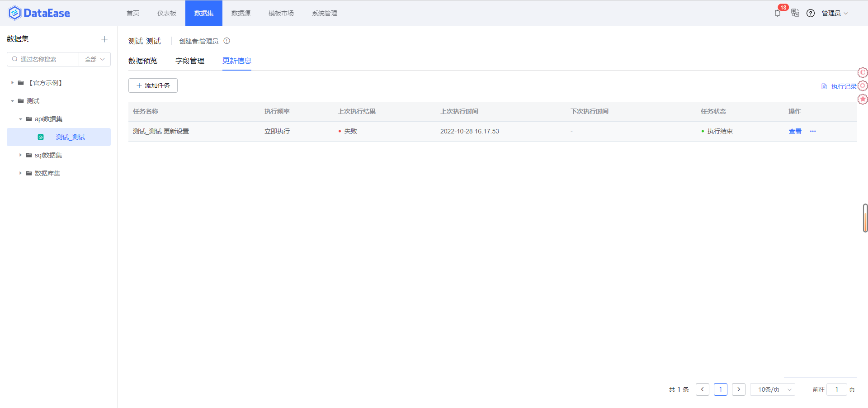The height and width of the screenshot is (408, 868).
Task: Click the 测试_测试 更新设置 task name
Action: [x=161, y=131]
